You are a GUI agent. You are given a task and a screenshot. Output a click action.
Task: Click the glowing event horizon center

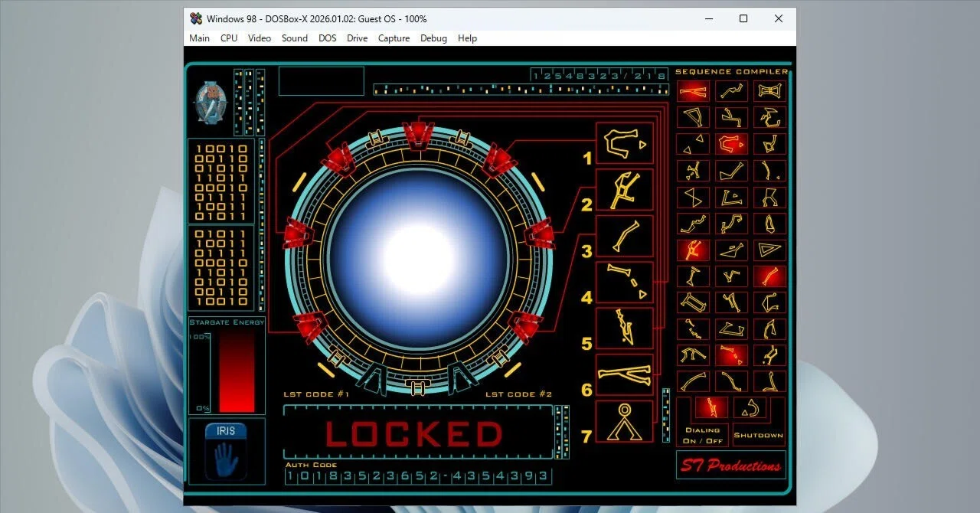[418, 259]
